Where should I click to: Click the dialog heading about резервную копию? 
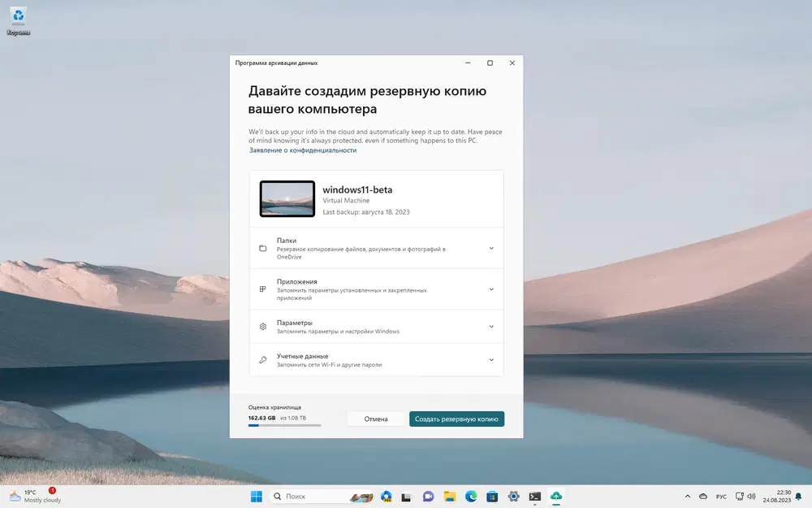tap(367, 99)
